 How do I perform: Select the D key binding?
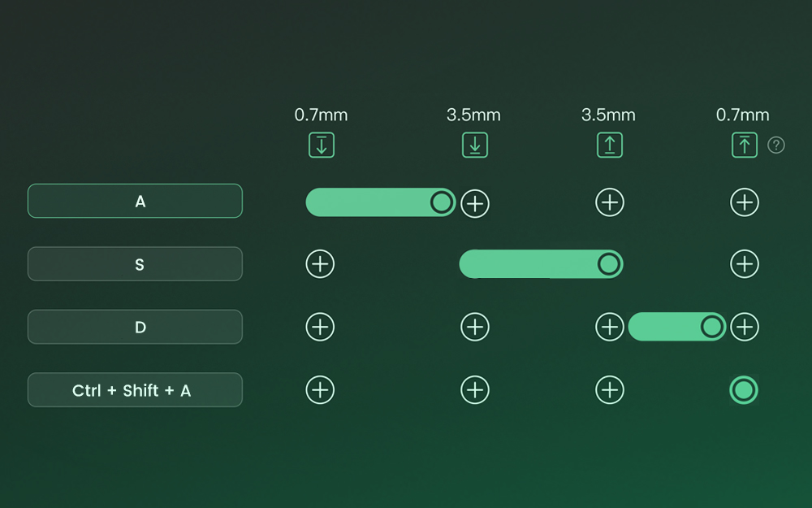[135, 327]
